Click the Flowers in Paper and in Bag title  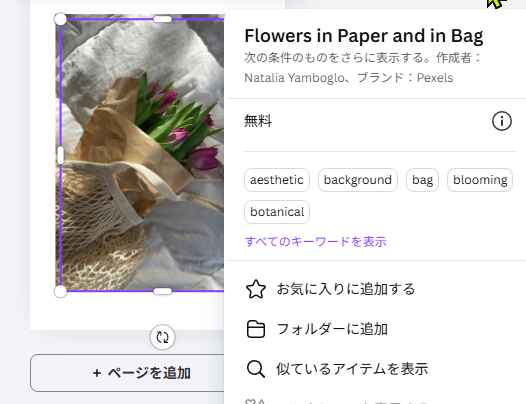[x=364, y=36]
